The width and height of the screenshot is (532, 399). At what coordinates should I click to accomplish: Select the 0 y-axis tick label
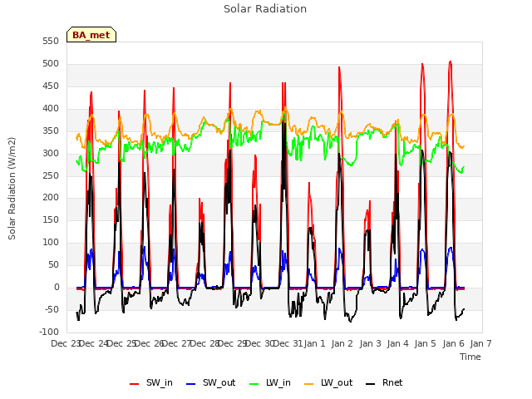click(57, 287)
